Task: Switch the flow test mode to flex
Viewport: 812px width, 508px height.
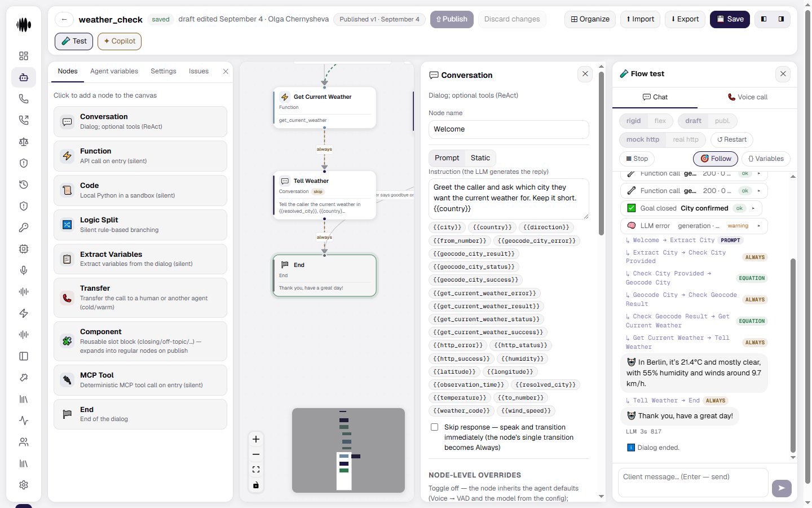Action: tap(660, 121)
